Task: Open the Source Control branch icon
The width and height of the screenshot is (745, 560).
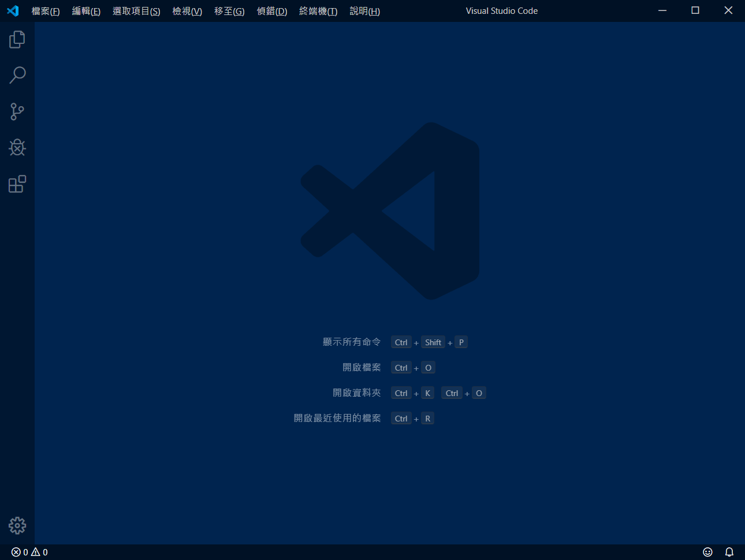Action: (x=17, y=111)
